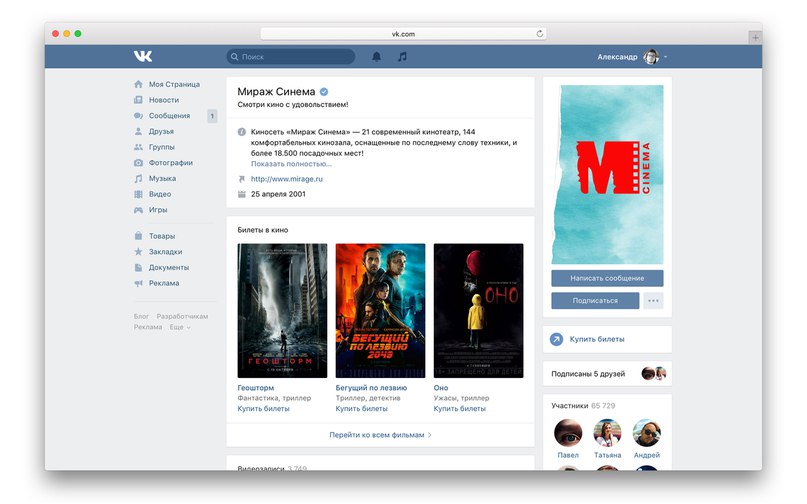Open Друзья list
The width and height of the screenshot is (807, 504).
pyautogui.click(x=161, y=131)
